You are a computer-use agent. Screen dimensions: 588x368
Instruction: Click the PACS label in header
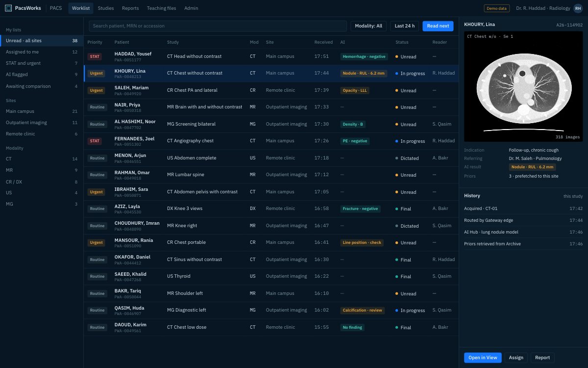[56, 8]
